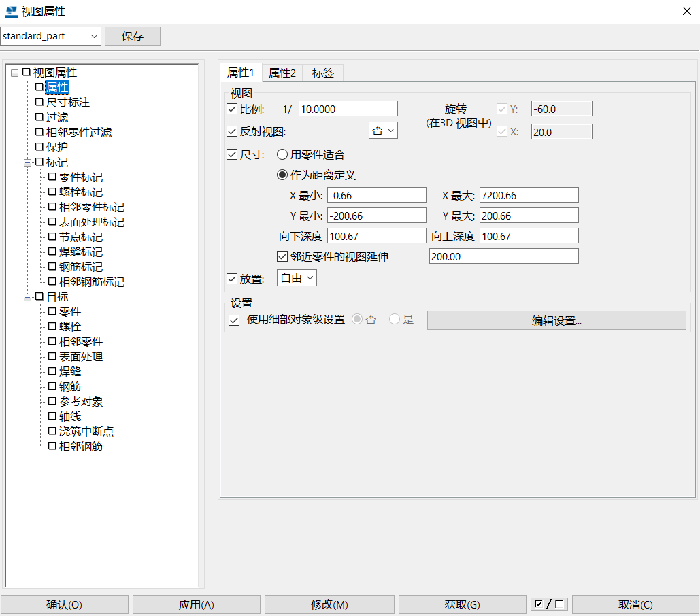700x616 pixels.
Task: Select the 用零件适合 radio button
Action: click(x=281, y=154)
